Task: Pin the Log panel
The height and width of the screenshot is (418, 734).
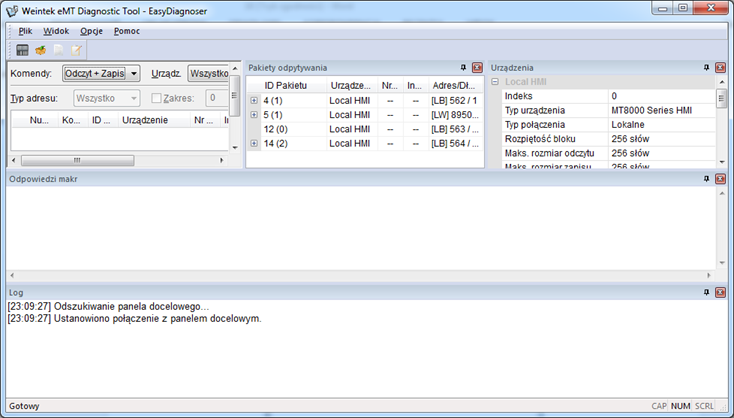Action: pyautogui.click(x=707, y=292)
